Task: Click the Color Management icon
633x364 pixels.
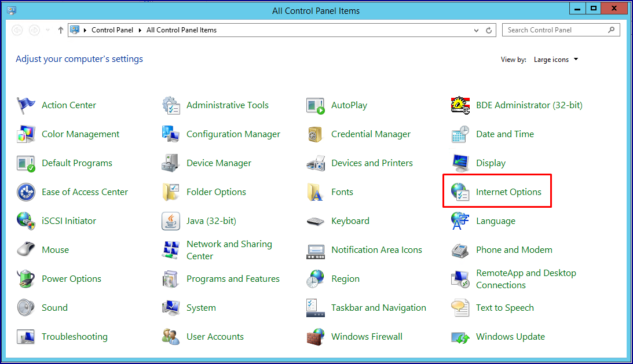Action: coord(26,134)
